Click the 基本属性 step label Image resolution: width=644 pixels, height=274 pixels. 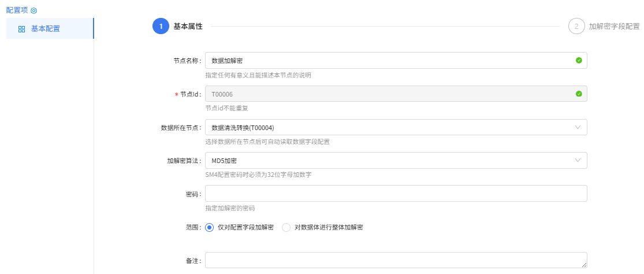(188, 27)
